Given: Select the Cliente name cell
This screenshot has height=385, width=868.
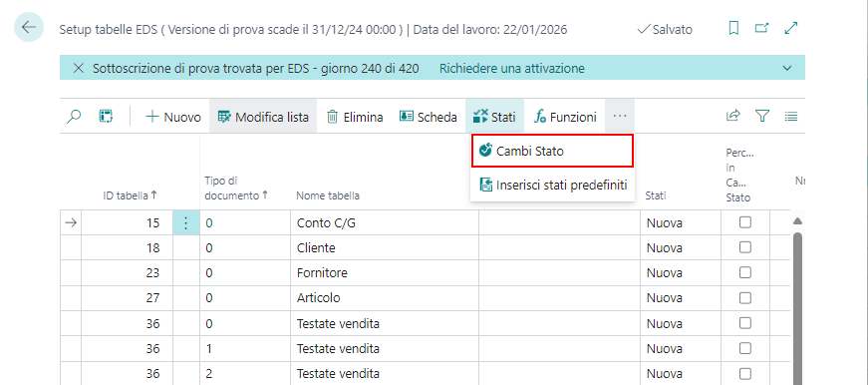Looking at the screenshot, I should (385, 248).
